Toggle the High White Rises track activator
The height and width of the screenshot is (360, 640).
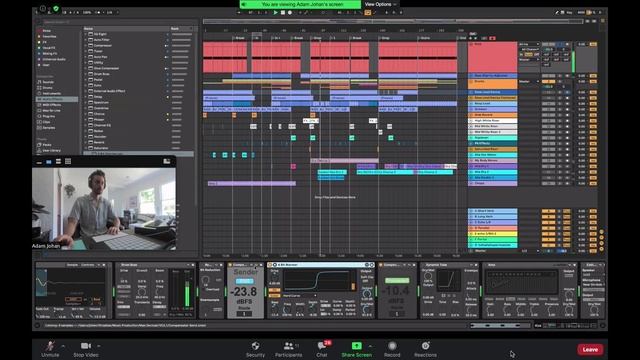point(548,121)
